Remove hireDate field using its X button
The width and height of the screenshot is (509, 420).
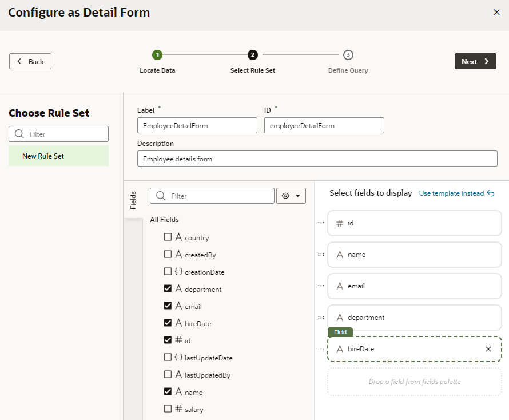click(x=488, y=348)
